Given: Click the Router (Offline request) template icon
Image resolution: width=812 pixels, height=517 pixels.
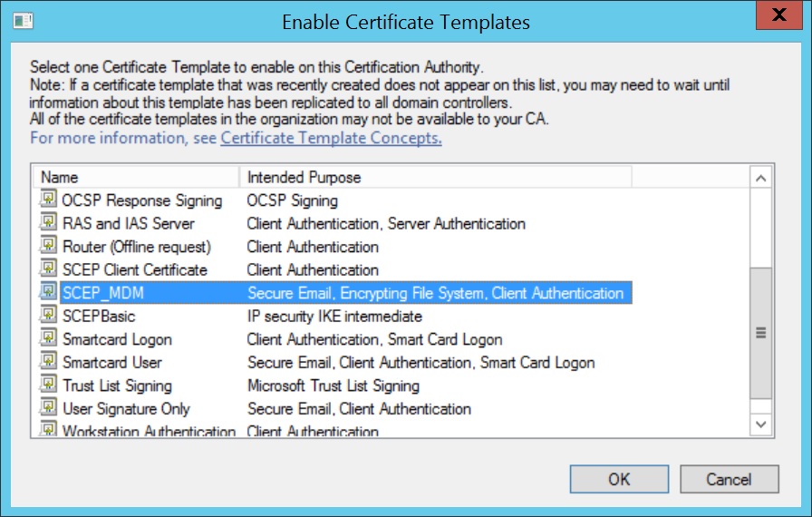Looking at the screenshot, I should pyautogui.click(x=48, y=246).
